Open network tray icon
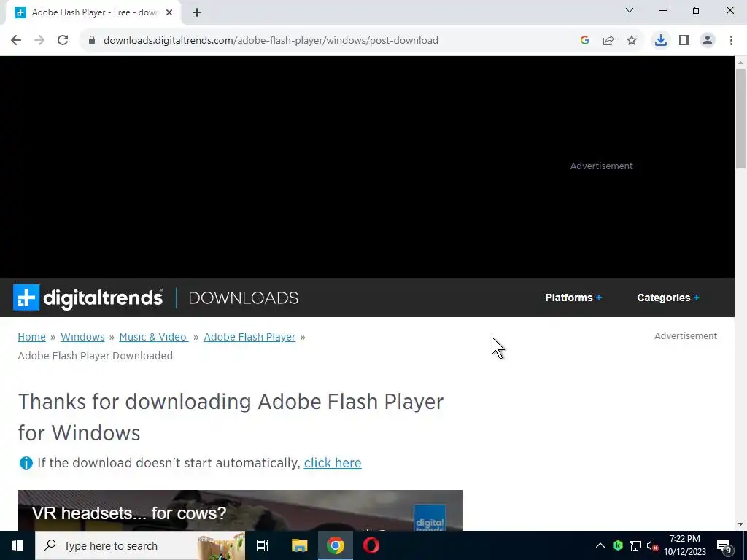Screen dimensions: 747x560 pos(635,545)
